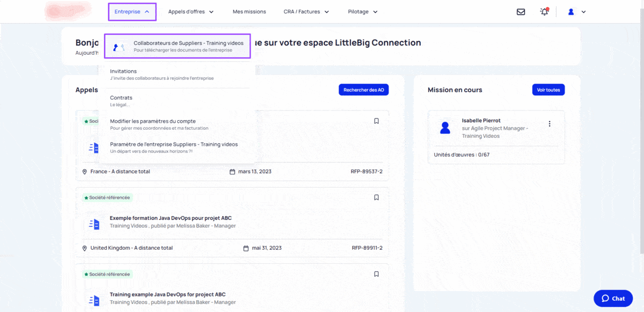Open Isabelle Pierrot's three-dot options menu

(x=549, y=124)
